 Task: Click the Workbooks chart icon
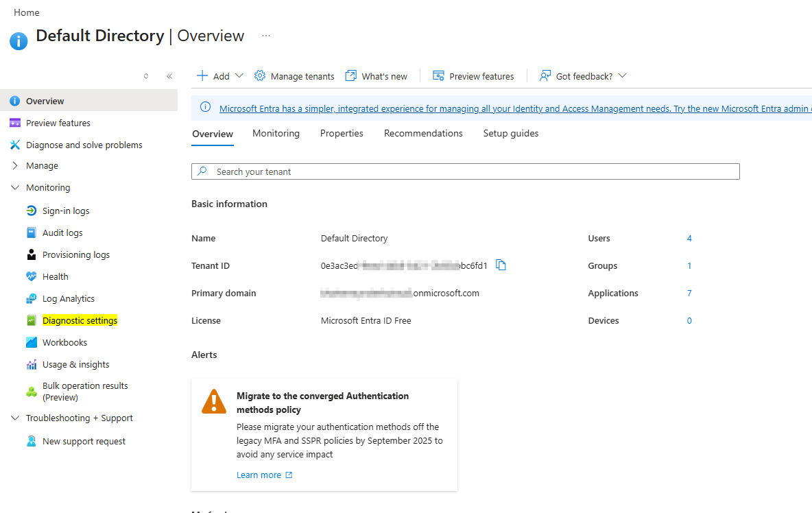point(32,342)
